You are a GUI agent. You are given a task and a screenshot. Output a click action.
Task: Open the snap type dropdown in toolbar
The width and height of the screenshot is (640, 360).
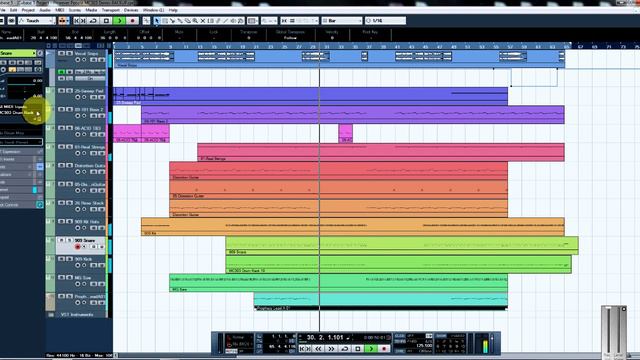tap(299, 20)
